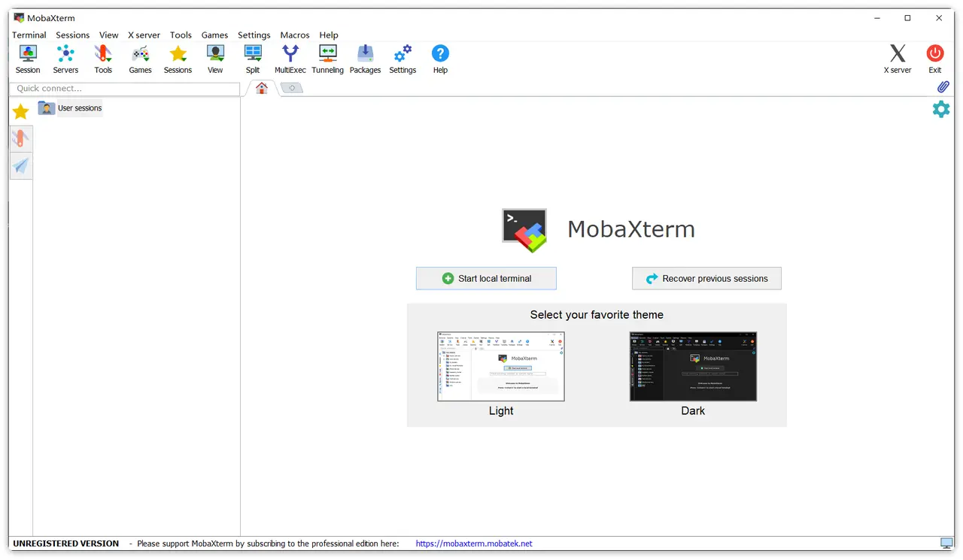Open the Session toolbar icon

point(28,59)
